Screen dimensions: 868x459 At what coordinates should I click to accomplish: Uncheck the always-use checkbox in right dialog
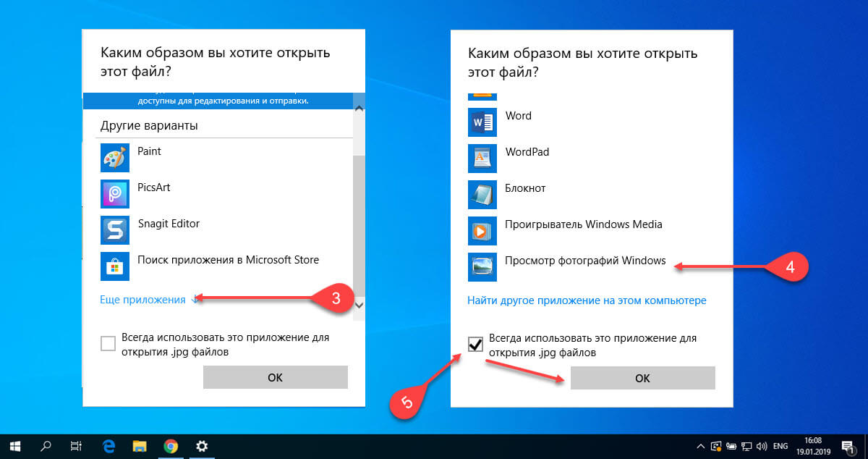point(475,345)
